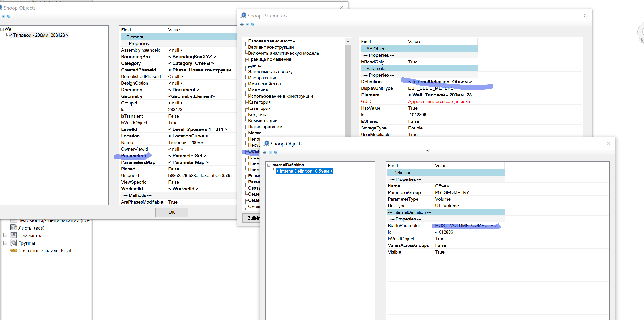Collapse the InternalDefinition tree node
This screenshot has height=320, width=644.
pyautogui.click(x=269, y=165)
